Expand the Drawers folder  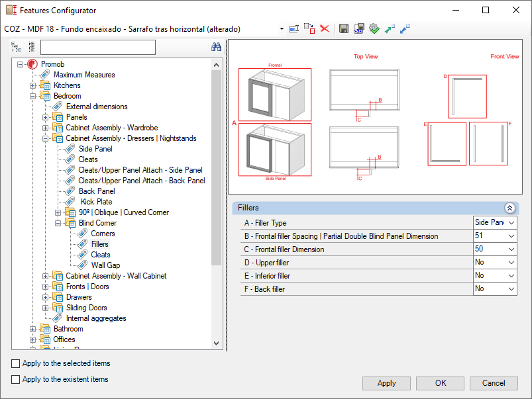(45, 297)
